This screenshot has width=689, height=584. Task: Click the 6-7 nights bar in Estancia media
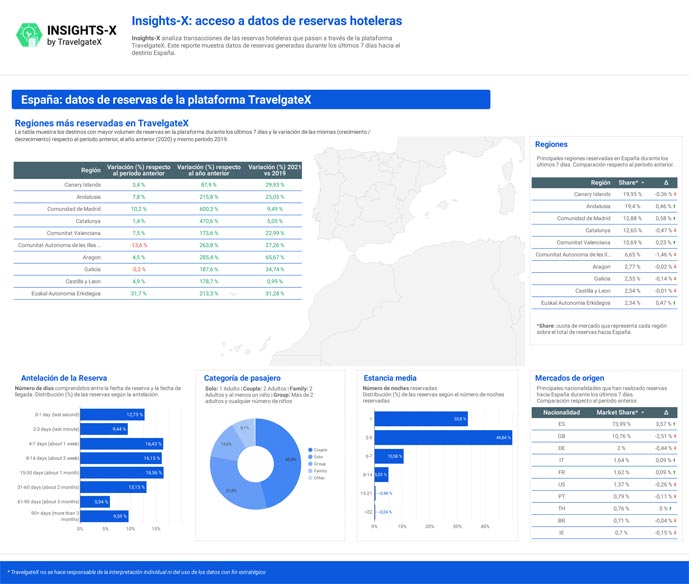click(389, 456)
